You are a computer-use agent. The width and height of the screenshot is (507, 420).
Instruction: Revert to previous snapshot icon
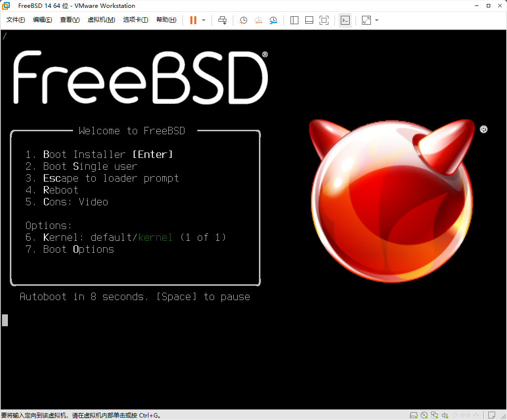[258, 20]
